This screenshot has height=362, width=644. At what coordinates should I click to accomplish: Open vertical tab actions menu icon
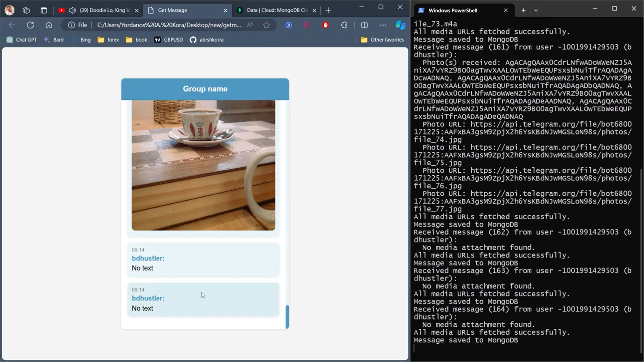click(x=44, y=10)
